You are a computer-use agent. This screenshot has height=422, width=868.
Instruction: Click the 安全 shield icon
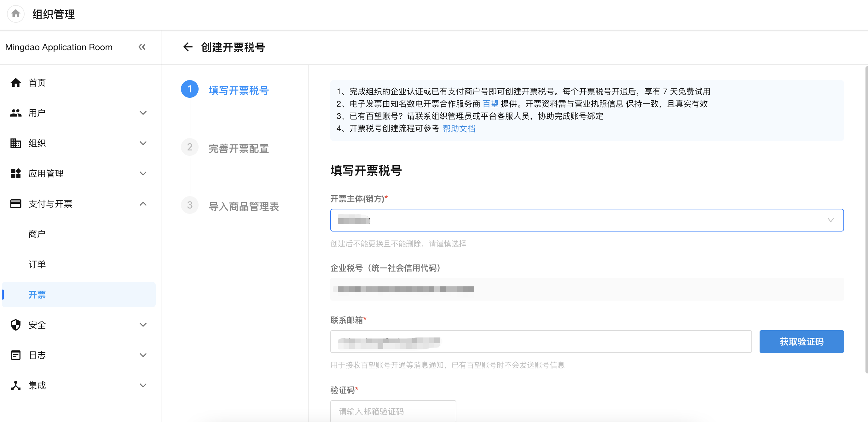[x=15, y=325]
